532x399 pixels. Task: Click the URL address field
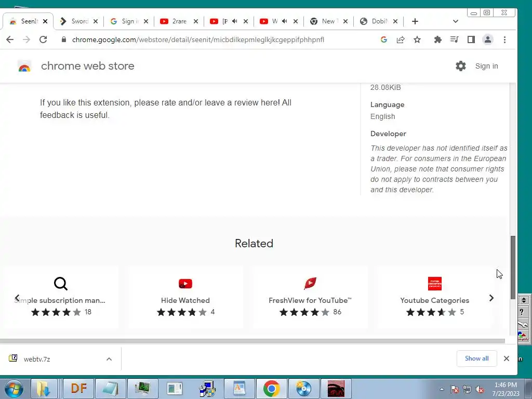198,39
